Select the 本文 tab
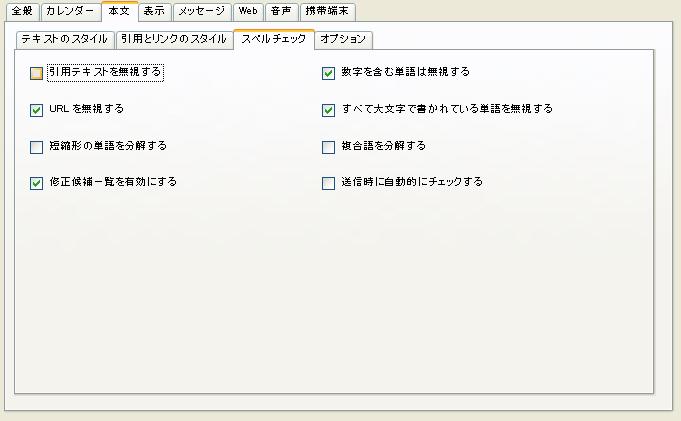Screen dimensions: 681x421 pos(119,11)
